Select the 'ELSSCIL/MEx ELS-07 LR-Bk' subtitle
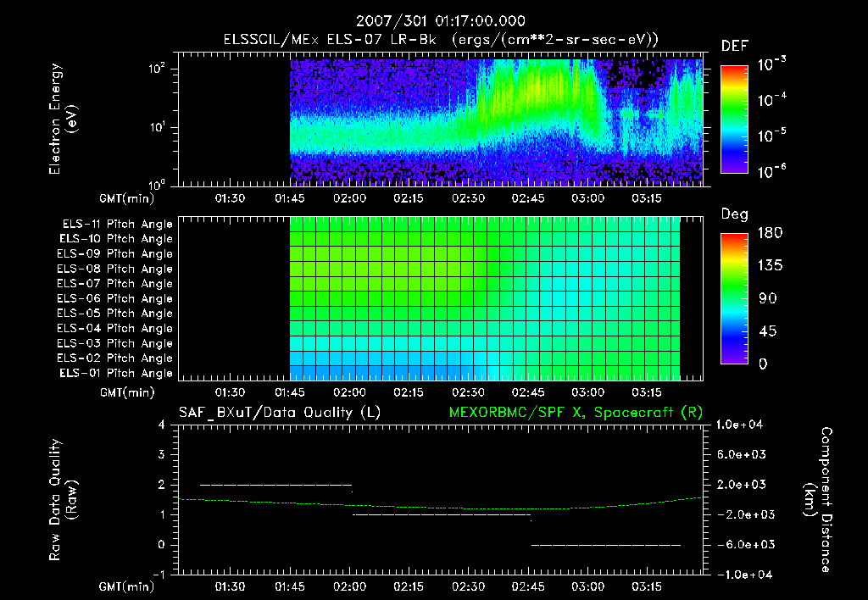The height and width of the screenshot is (600, 868). coord(330,40)
